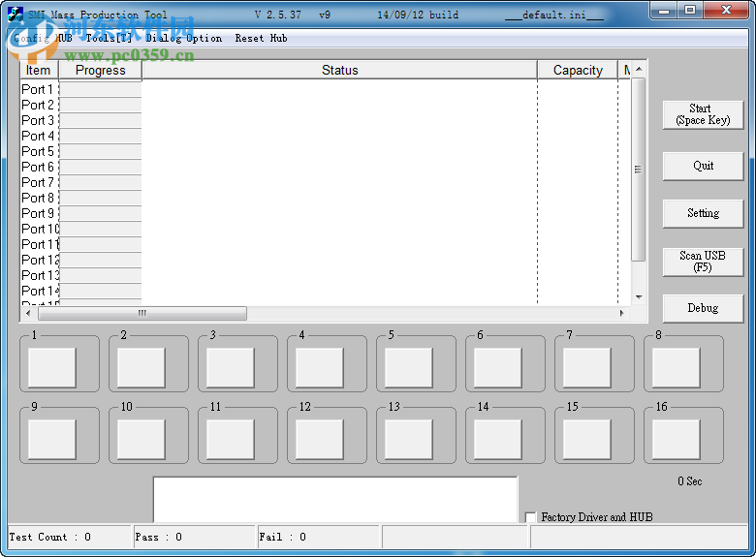The height and width of the screenshot is (557, 756).
Task: Click port slot 2 status box
Action: [142, 368]
